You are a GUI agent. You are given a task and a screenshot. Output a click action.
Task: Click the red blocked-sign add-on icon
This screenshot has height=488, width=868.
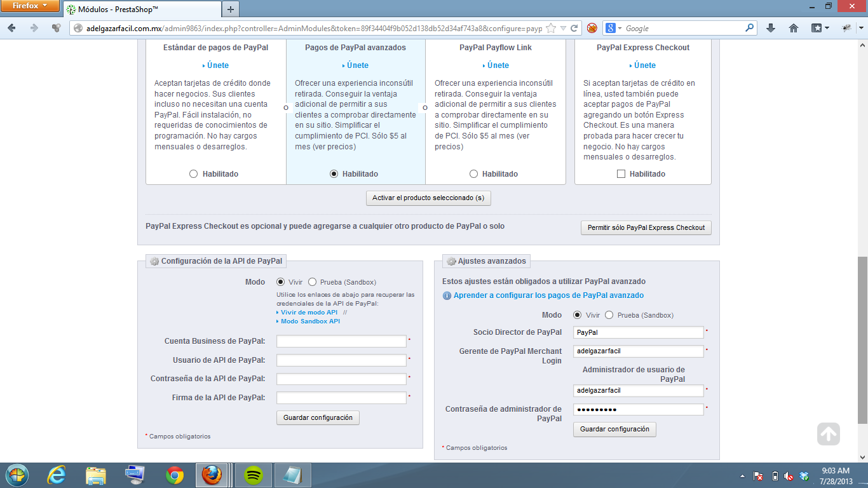(x=592, y=28)
